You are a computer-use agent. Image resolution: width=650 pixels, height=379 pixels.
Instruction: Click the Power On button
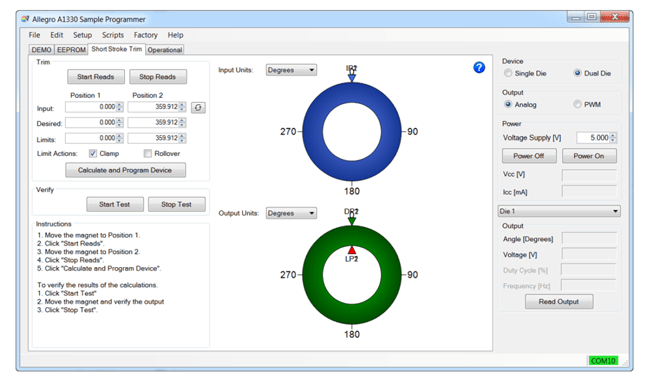tap(589, 156)
